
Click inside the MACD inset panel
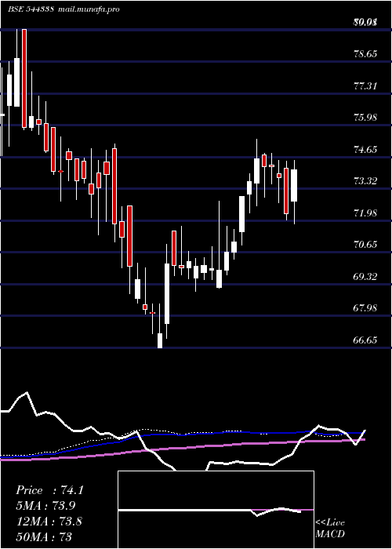(x=216, y=510)
